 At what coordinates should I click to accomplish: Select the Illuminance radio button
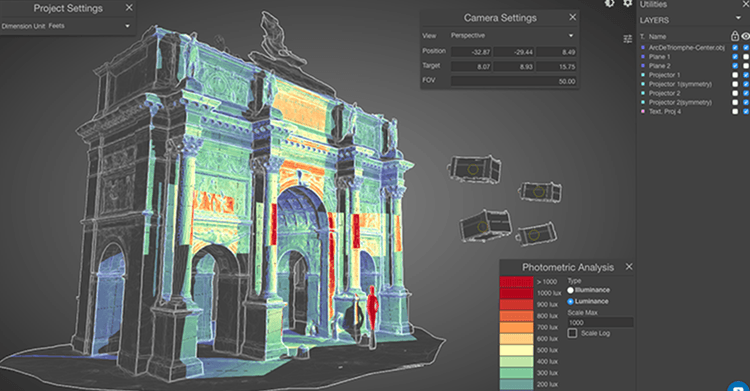(x=570, y=290)
